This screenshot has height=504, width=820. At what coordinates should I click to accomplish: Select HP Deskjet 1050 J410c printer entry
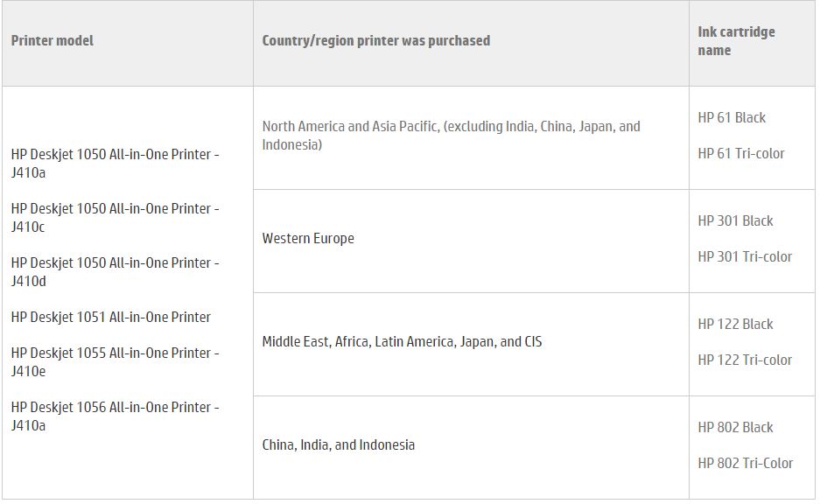pyautogui.click(x=115, y=218)
